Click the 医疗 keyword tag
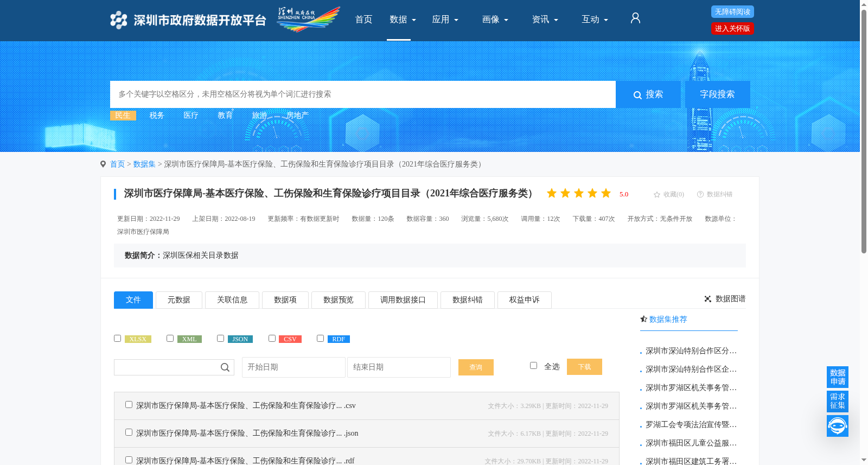This screenshot has height=465, width=868. [x=191, y=116]
